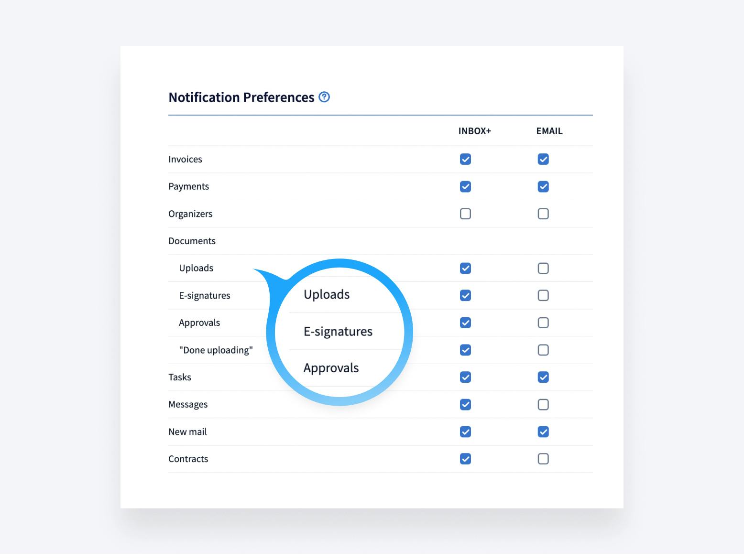Click the help icon beside Notification Preferences
Screen dimensions: 744x560
[324, 97]
